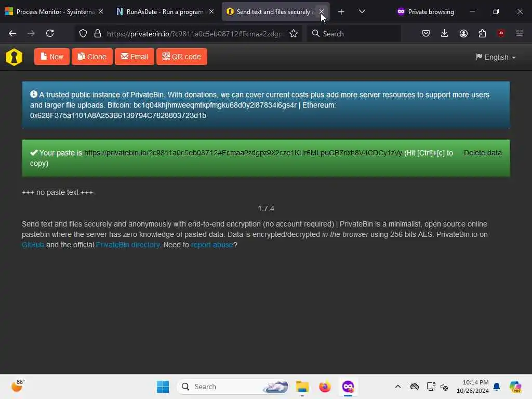Send the paste via Email button
The image size is (532, 399).
[135, 57]
